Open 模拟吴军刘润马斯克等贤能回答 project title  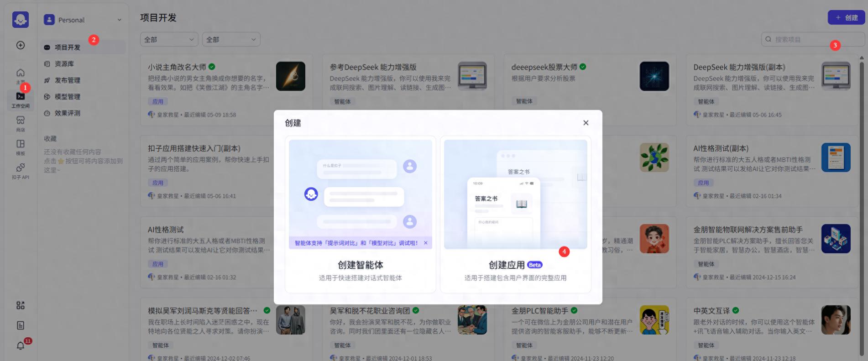tap(203, 310)
